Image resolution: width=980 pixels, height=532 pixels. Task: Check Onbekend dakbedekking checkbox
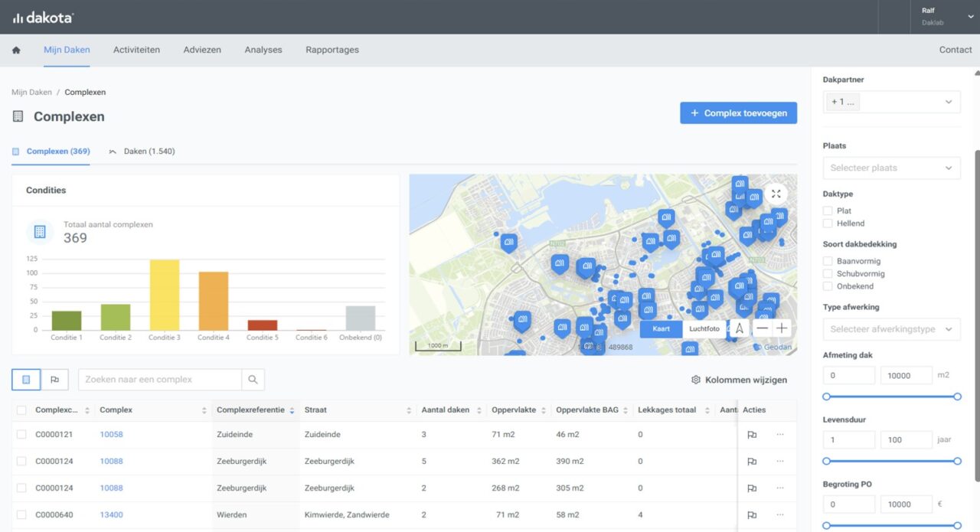pyautogui.click(x=828, y=286)
